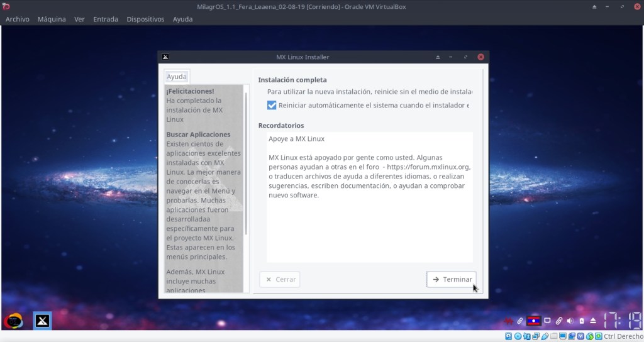
Task: Click MX Linux Installer taskbar icon
Action: (x=42, y=321)
